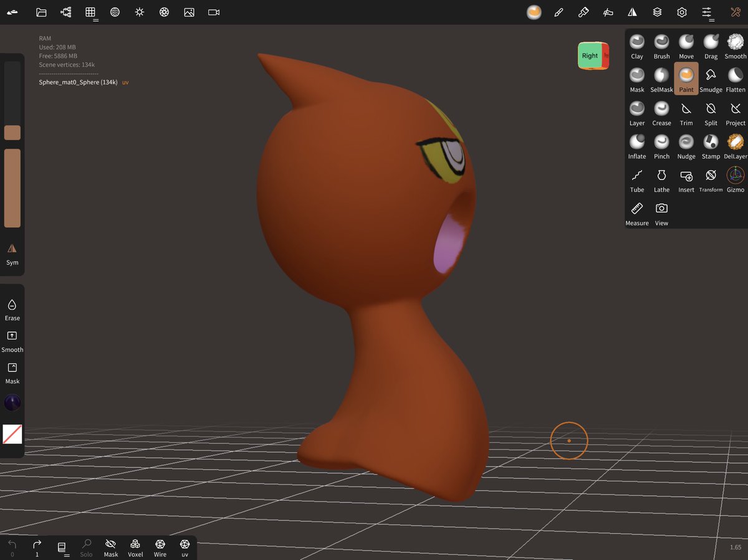748x560 pixels.
Task: Select the Move tool
Action: [x=686, y=47]
